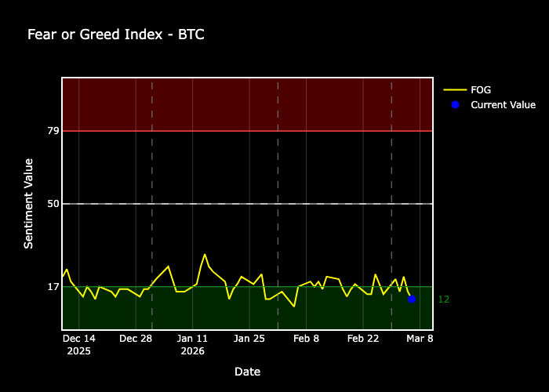Click the 'Date' x-axis title
The width and height of the screenshot is (549, 392).
tap(247, 372)
